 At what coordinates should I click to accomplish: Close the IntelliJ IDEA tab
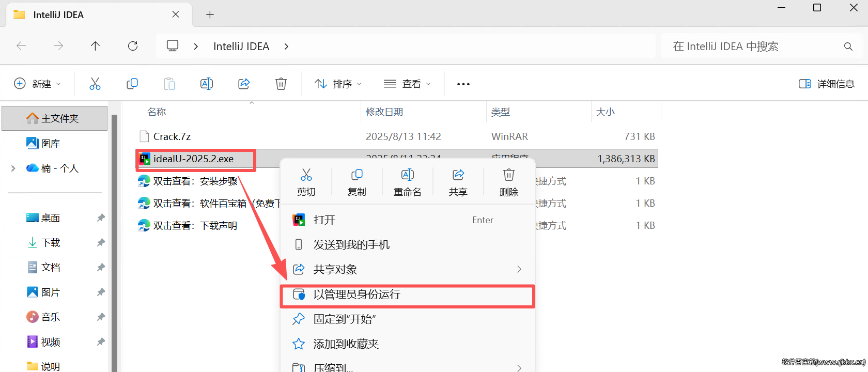(176, 14)
